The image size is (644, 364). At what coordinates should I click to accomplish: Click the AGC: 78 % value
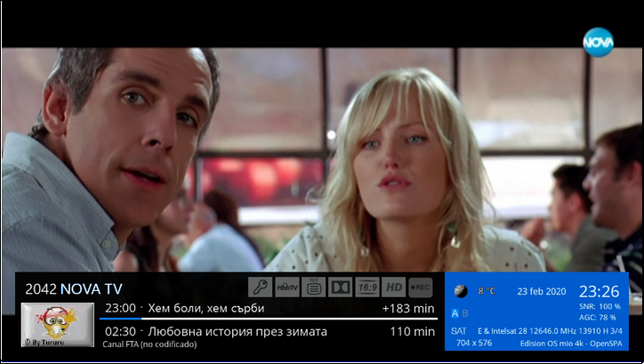pos(598,318)
